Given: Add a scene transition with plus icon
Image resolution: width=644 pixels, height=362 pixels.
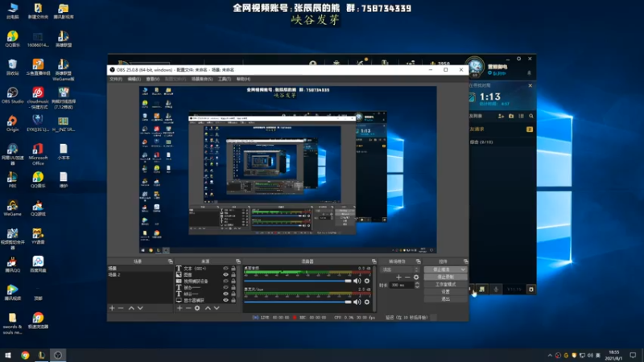Looking at the screenshot, I should [398, 278].
